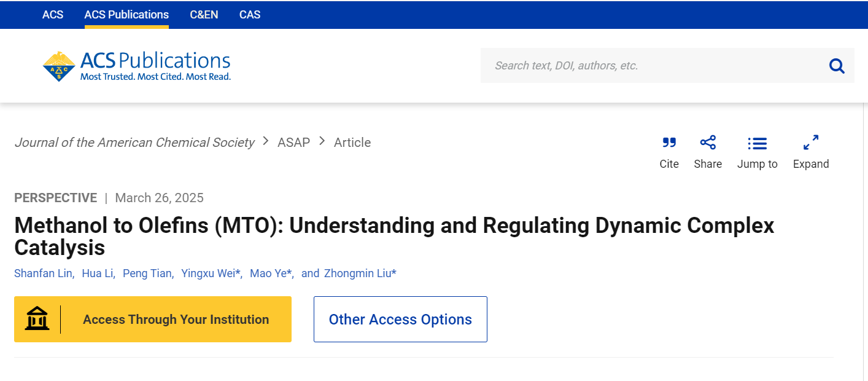
Task: Open Journal of the American Chemical Society breadcrumb
Action: coord(134,143)
